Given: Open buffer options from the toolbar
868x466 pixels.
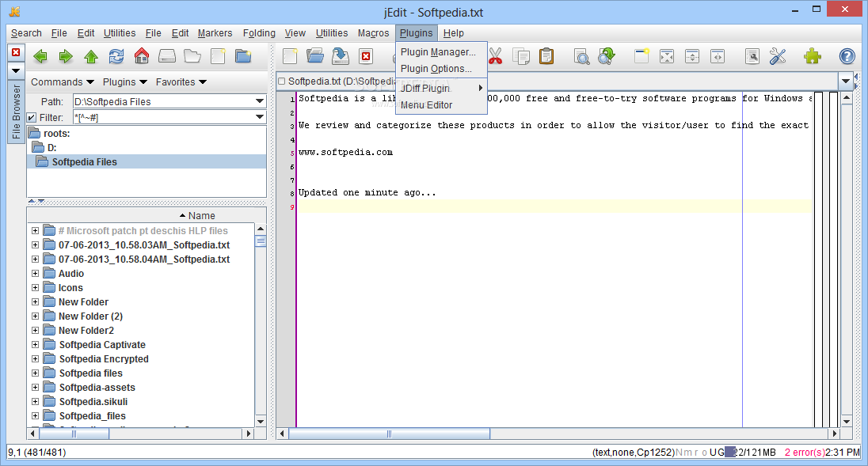Looking at the screenshot, I should (x=752, y=56).
